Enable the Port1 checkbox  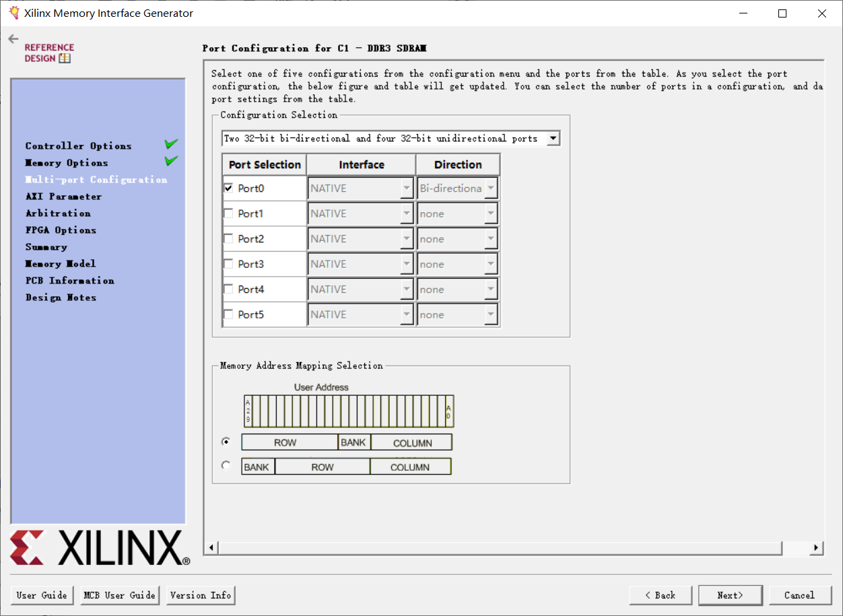[x=228, y=213]
